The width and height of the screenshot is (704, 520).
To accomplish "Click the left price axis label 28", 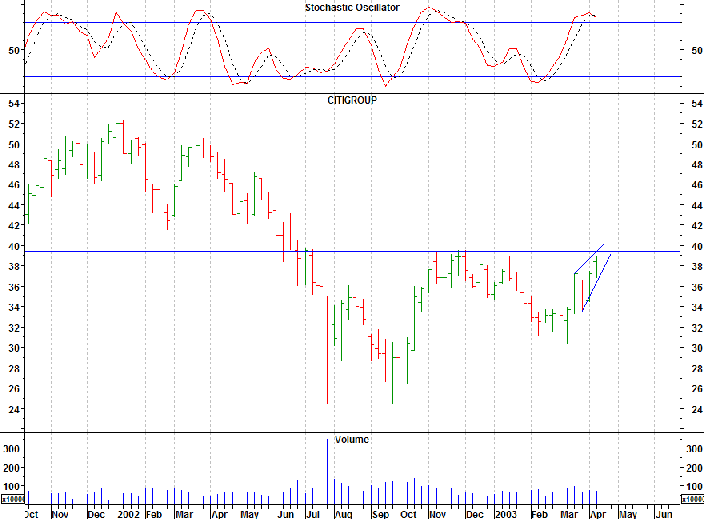I will (x=14, y=369).
